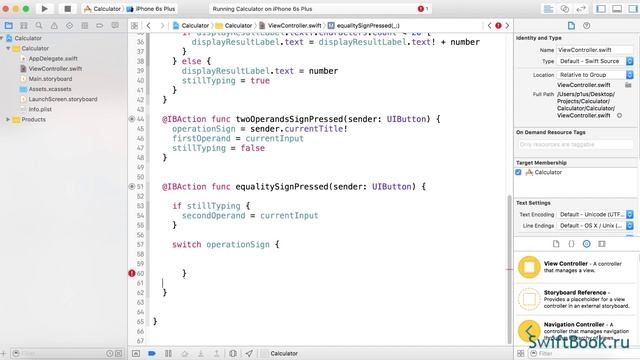Toggle the Navigator panel visibility
640x360 pixels.
[601, 9]
